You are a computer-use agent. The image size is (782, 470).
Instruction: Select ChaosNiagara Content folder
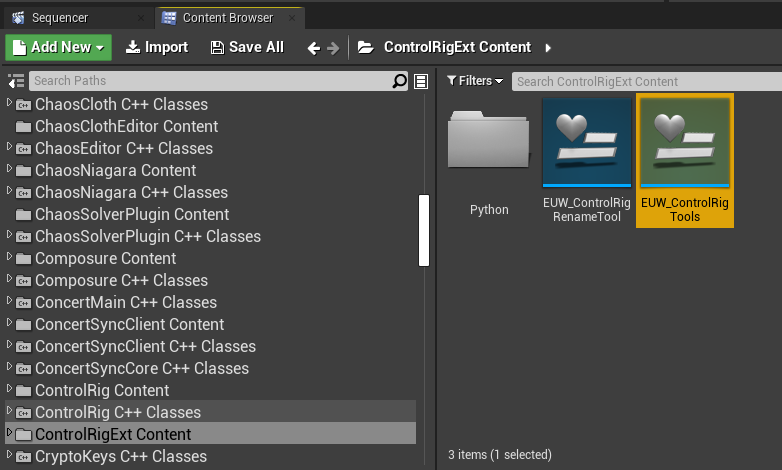[210, 170]
